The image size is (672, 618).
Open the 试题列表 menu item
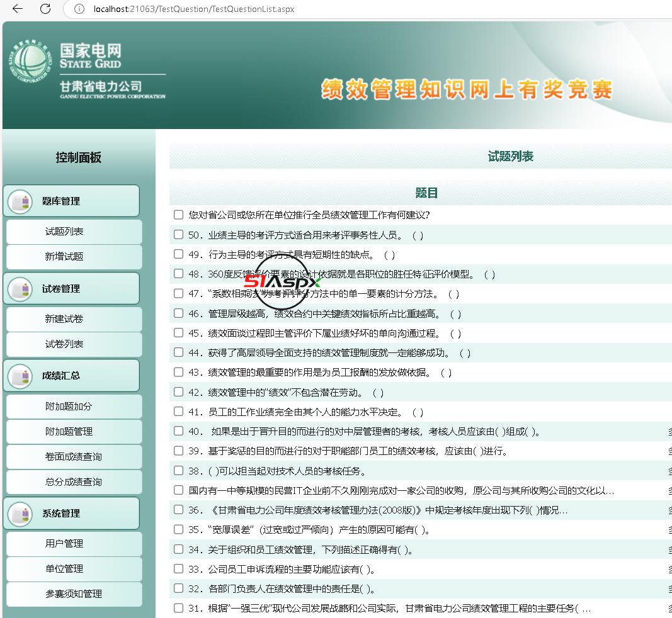pos(74,232)
